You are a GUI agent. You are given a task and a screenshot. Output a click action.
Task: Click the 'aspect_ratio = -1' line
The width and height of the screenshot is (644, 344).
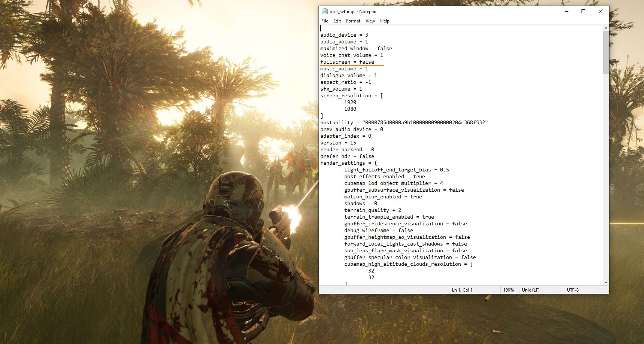coord(346,82)
